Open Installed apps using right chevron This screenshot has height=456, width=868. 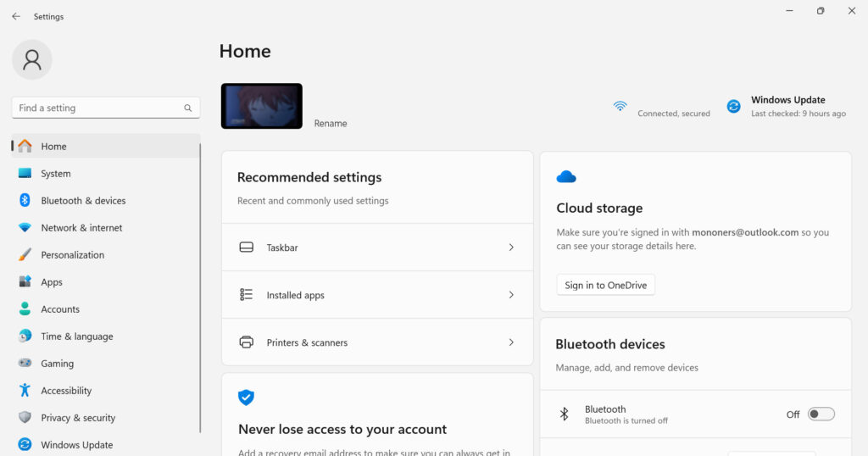coord(511,295)
